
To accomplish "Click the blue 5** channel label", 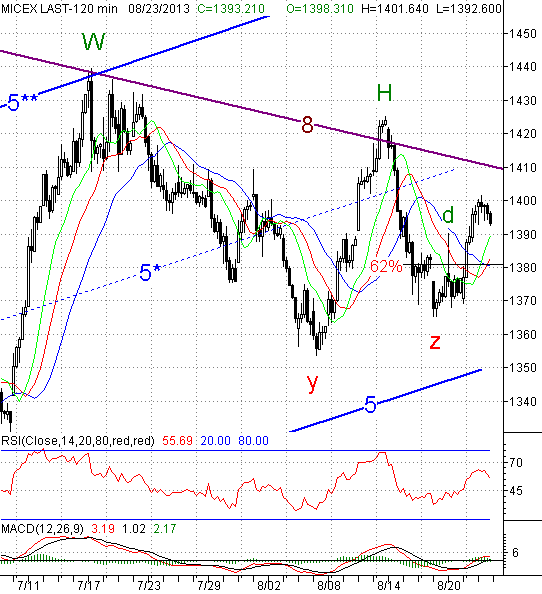I will 23,103.
